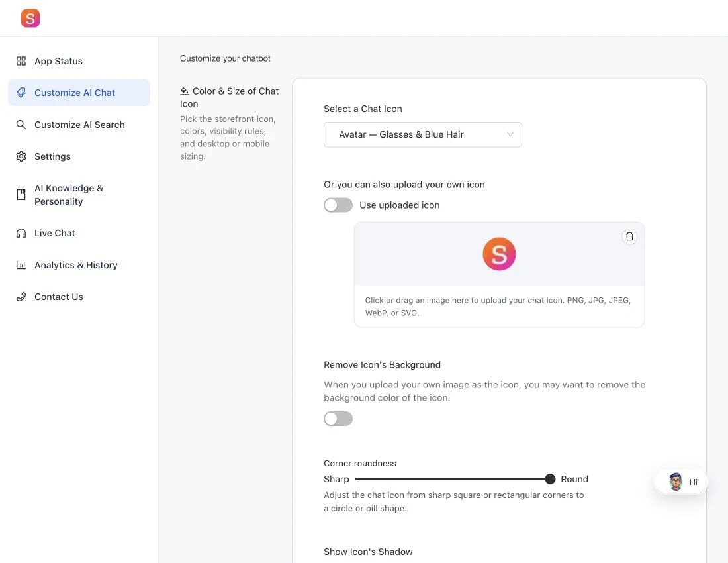Image resolution: width=728 pixels, height=563 pixels.
Task: Click the App Status grid icon
Action: point(21,61)
